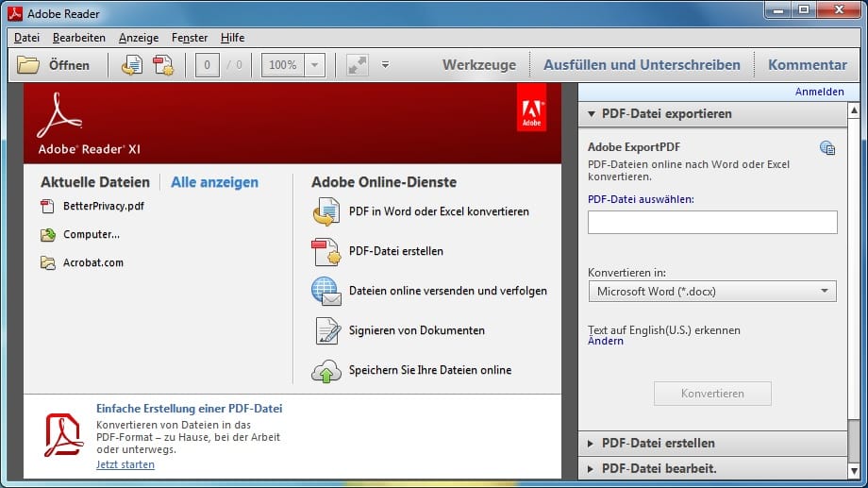Click the 100% zoom value field
Viewport: 868px width, 488px height.
click(x=283, y=65)
